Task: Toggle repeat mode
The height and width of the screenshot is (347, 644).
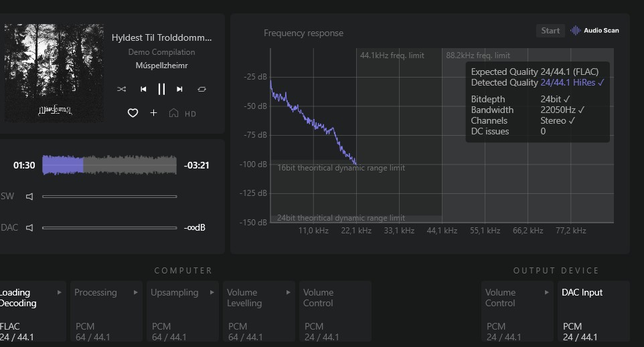Action: pyautogui.click(x=202, y=89)
